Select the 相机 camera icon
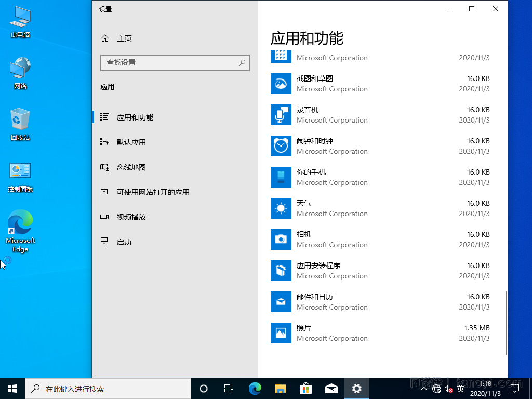Screen dimensions: 532x399 coord(281,240)
